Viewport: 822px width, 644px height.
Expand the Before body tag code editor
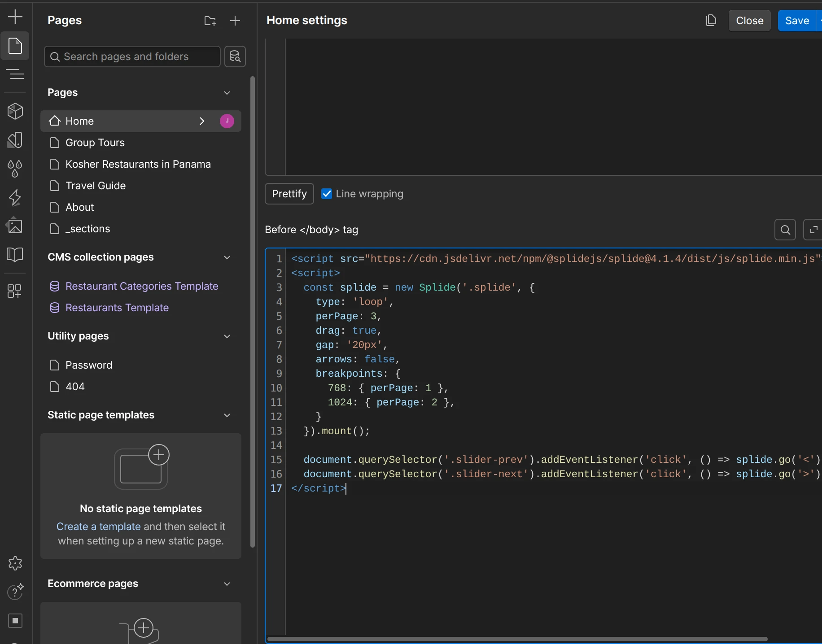coord(813,230)
